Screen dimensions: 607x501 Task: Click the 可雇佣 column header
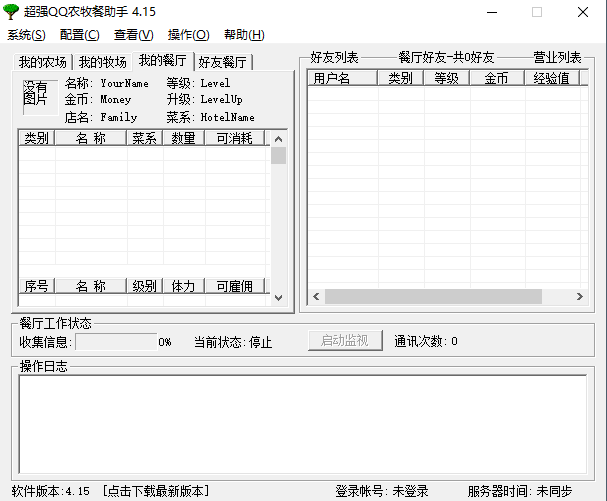(x=235, y=287)
